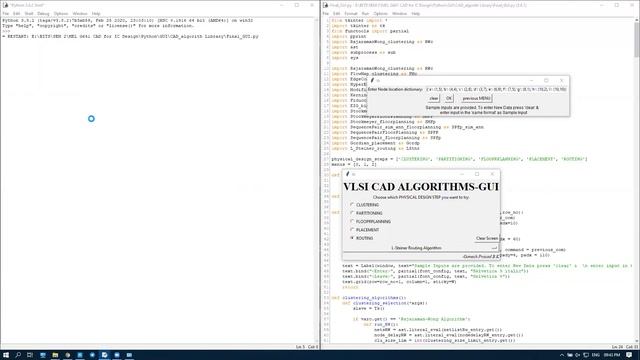Click the Python icon in Shell window titlebar

(5, 5)
